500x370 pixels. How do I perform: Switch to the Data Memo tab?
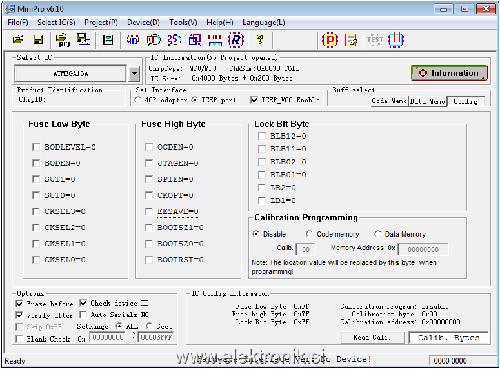click(427, 101)
